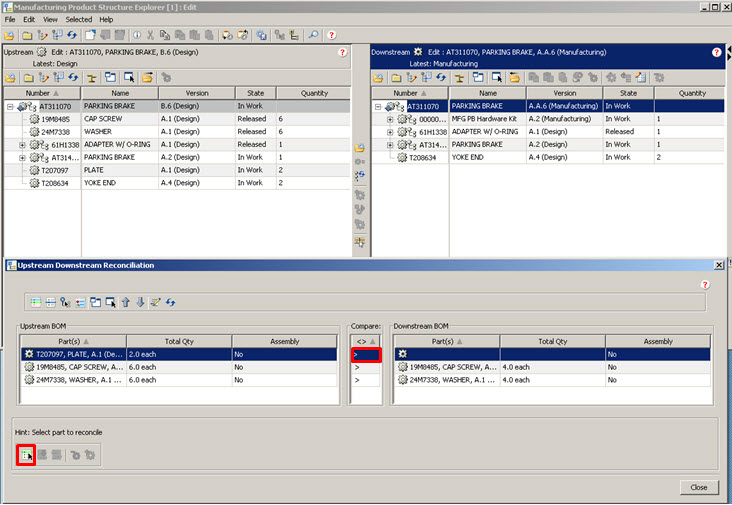Screen dimensions: 732x505
Task: Select T208634 YOKE END in Upstream tree
Action: [x=176, y=183]
